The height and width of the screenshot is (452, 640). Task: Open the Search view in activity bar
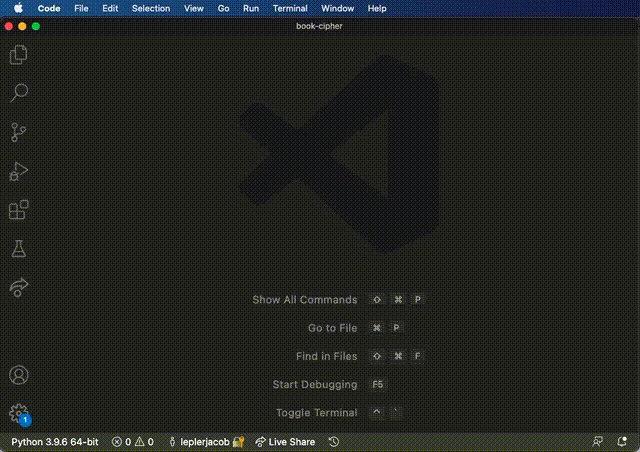[x=18, y=93]
